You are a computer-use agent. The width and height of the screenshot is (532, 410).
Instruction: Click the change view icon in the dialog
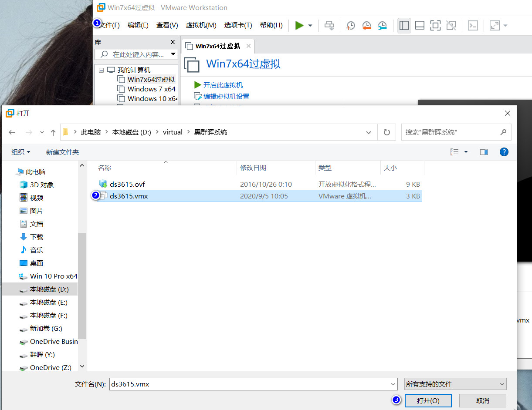point(454,152)
